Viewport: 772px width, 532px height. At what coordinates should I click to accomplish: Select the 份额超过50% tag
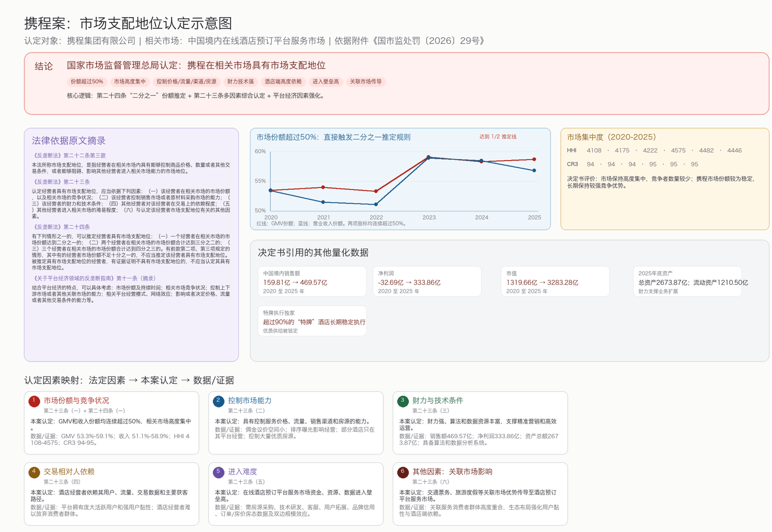(87, 82)
